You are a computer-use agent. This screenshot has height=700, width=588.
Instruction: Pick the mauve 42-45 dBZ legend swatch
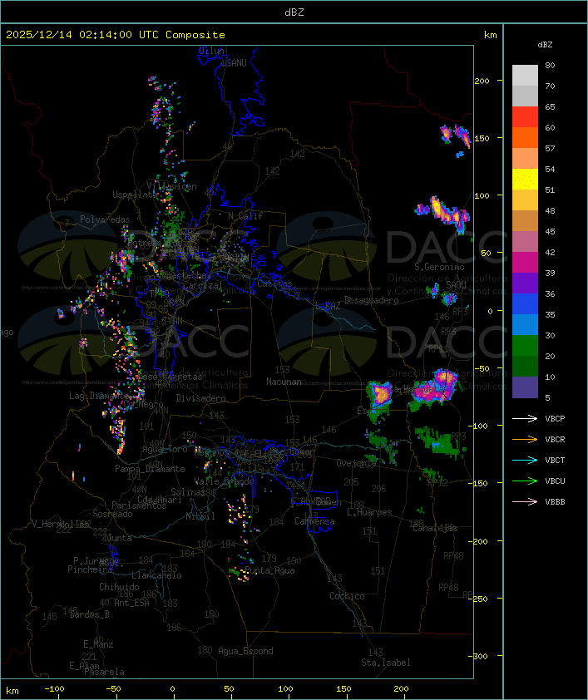[525, 242]
